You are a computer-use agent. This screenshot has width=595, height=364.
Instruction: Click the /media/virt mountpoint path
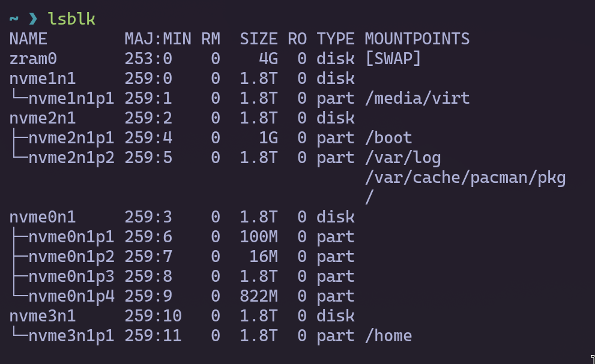(x=417, y=98)
